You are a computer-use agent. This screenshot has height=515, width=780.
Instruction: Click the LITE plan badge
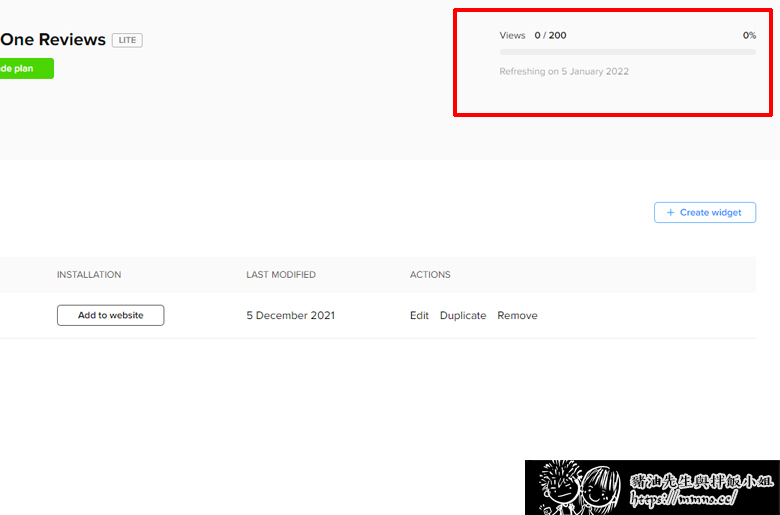point(127,40)
